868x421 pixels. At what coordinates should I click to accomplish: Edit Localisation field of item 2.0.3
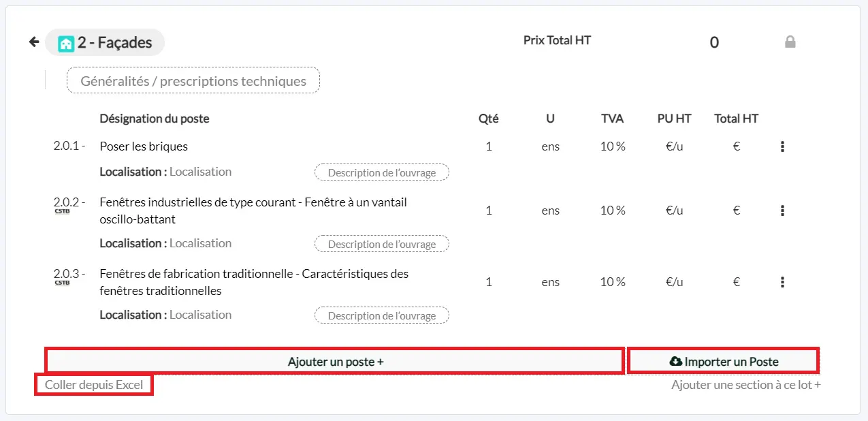[200, 315]
